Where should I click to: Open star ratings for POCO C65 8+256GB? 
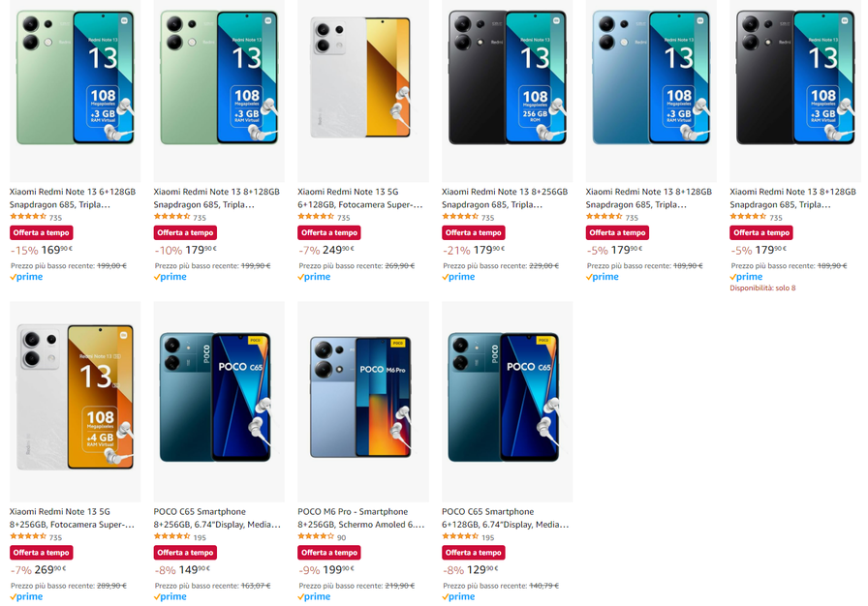171,536
